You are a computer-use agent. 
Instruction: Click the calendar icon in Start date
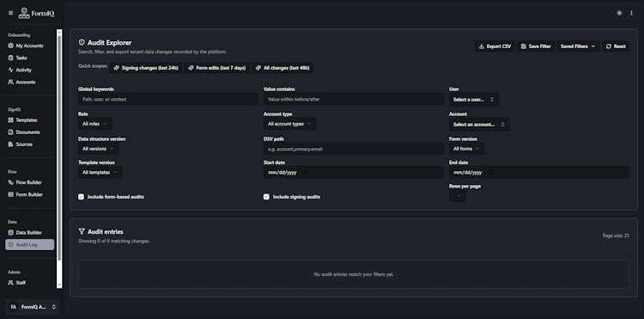(305, 172)
